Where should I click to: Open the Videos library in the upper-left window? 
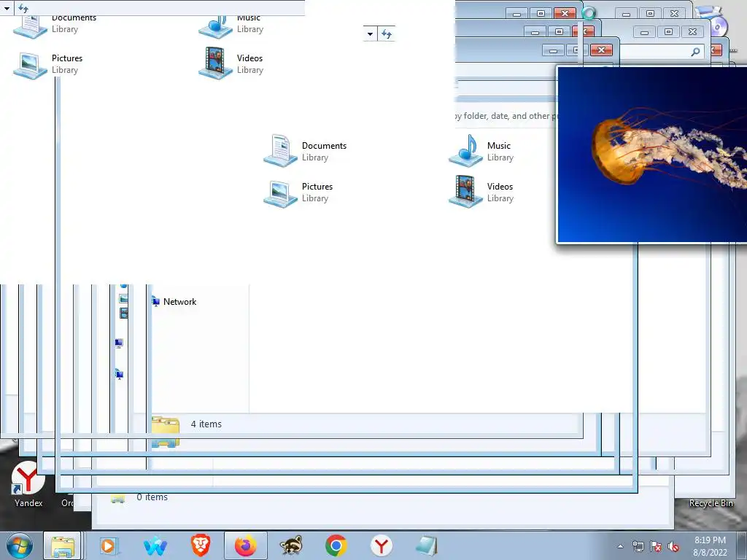231,63
